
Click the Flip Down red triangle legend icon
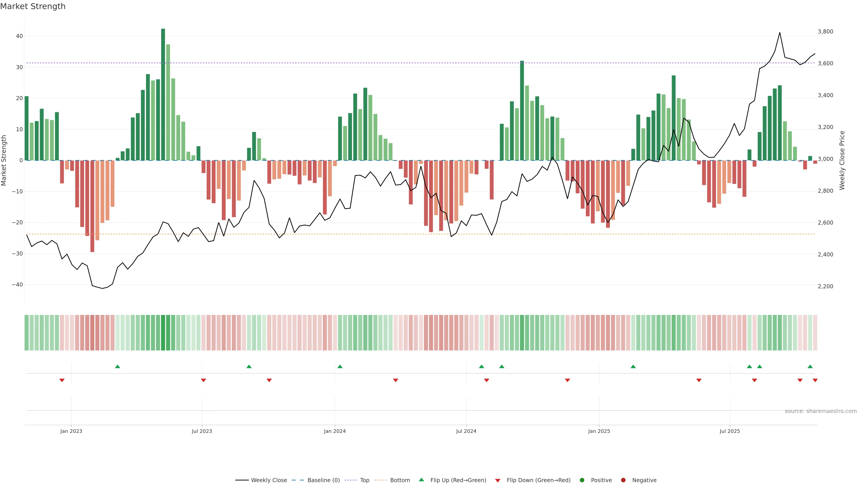pos(498,481)
